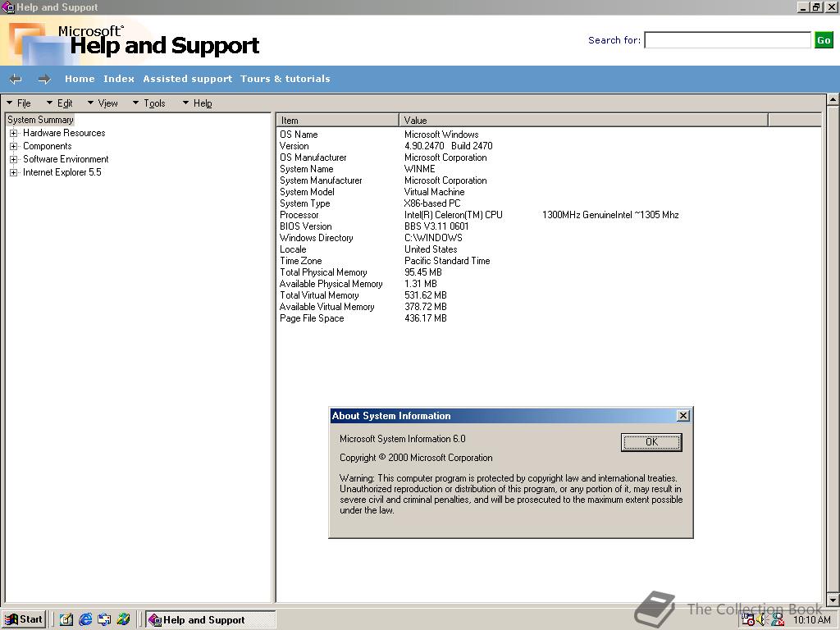This screenshot has width=840, height=630.
Task: Click the taskbar clock showing 10:10 AM
Action: coord(811,620)
